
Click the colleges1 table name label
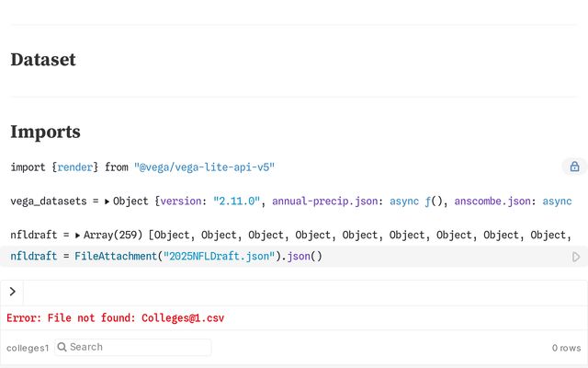click(28, 348)
